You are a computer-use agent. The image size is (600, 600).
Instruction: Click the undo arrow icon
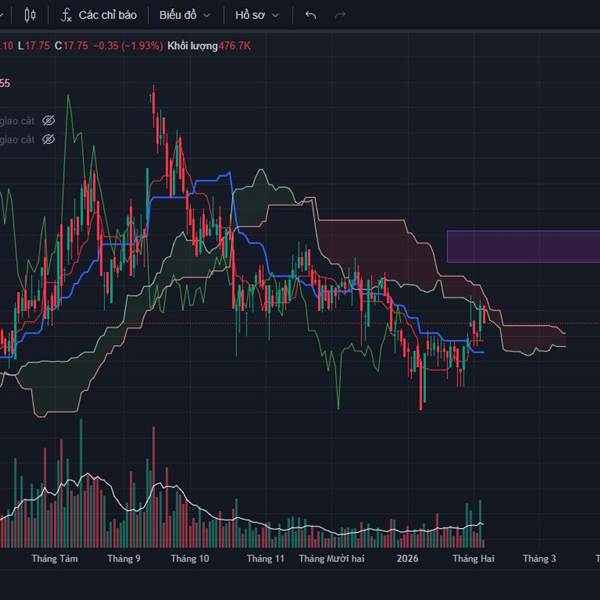[311, 15]
